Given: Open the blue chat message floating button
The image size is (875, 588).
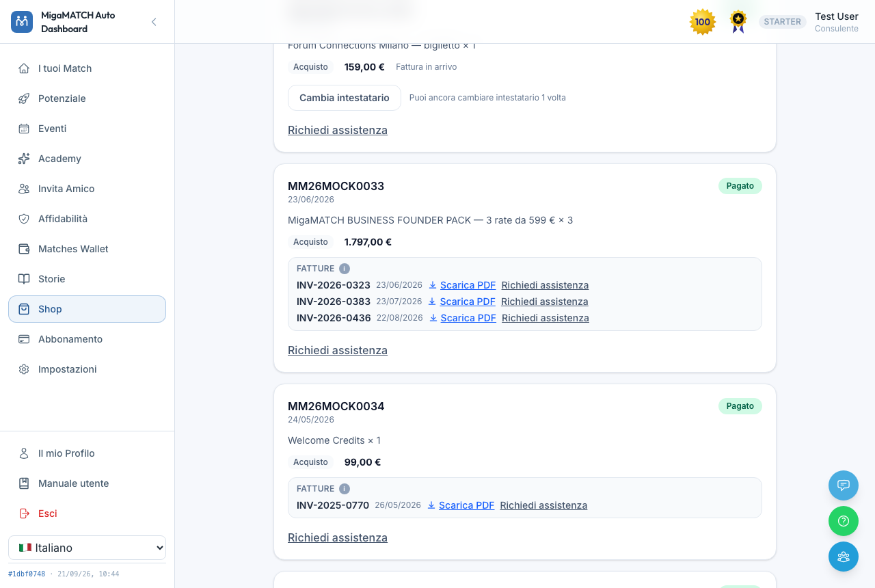Looking at the screenshot, I should (844, 485).
